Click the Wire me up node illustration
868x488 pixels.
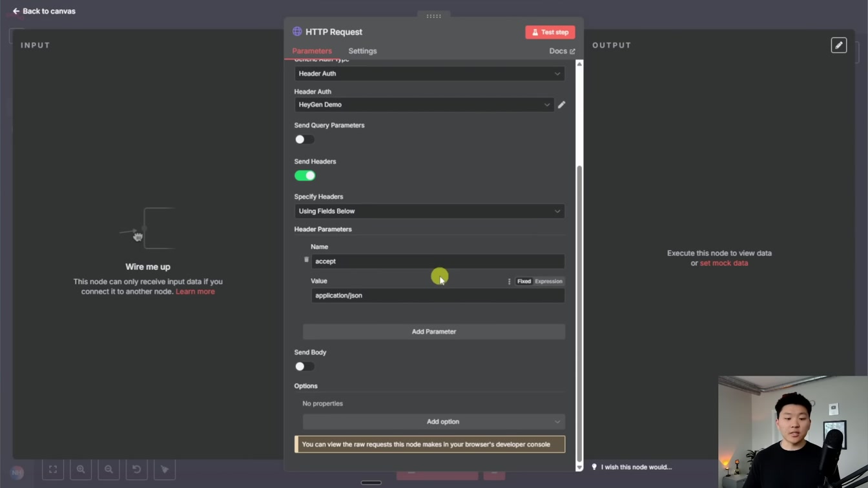[x=148, y=229]
